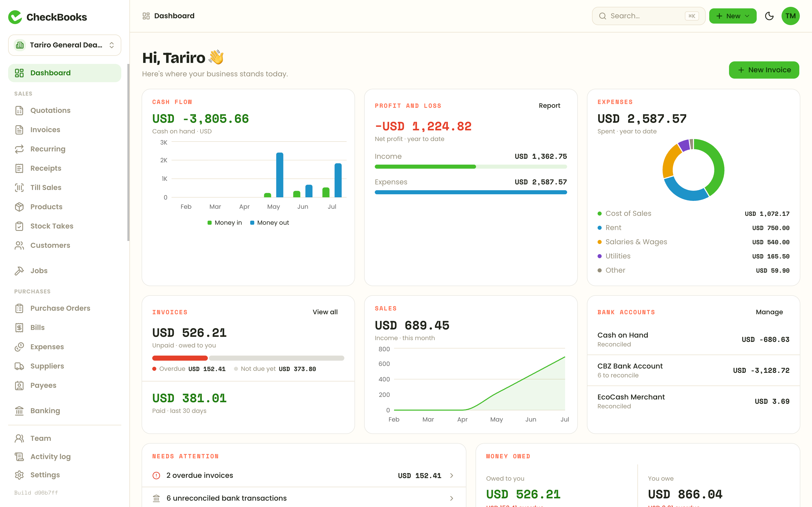
Task: Open the CBZ Bank Account row
Action: click(x=693, y=370)
